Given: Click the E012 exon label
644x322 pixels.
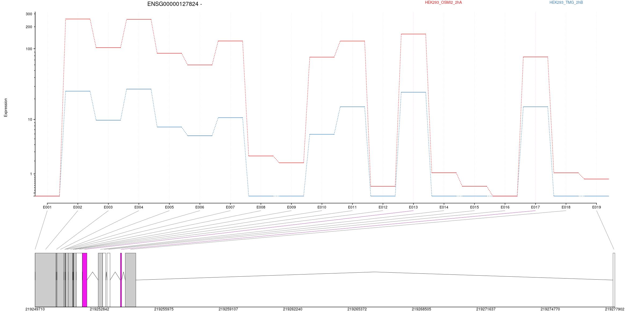Looking at the screenshot, I should 383,207.
